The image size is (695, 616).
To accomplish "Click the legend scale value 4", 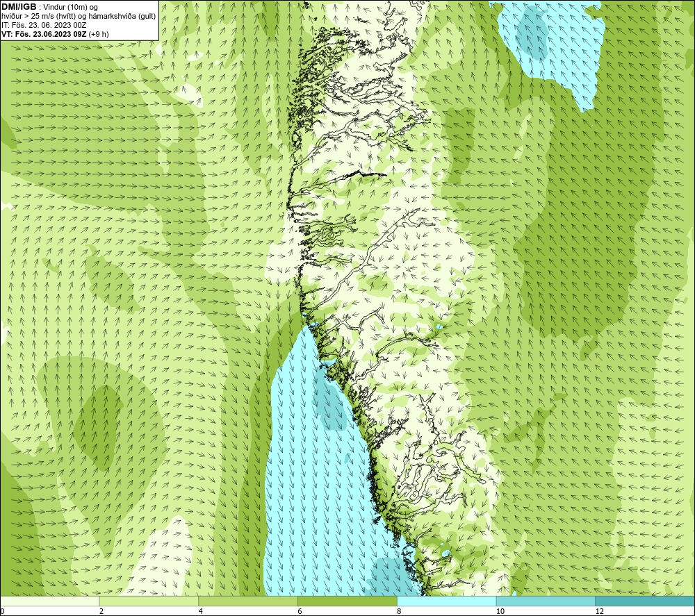I will (201, 611).
